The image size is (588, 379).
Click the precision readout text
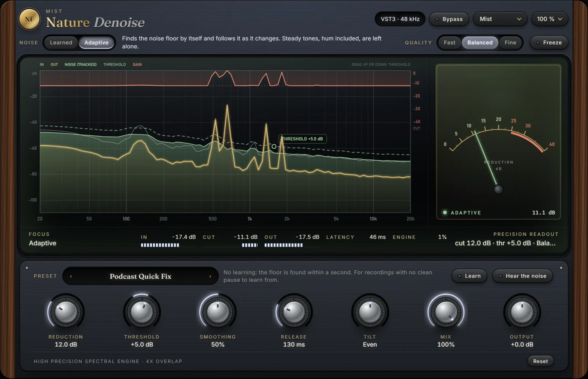coord(505,243)
